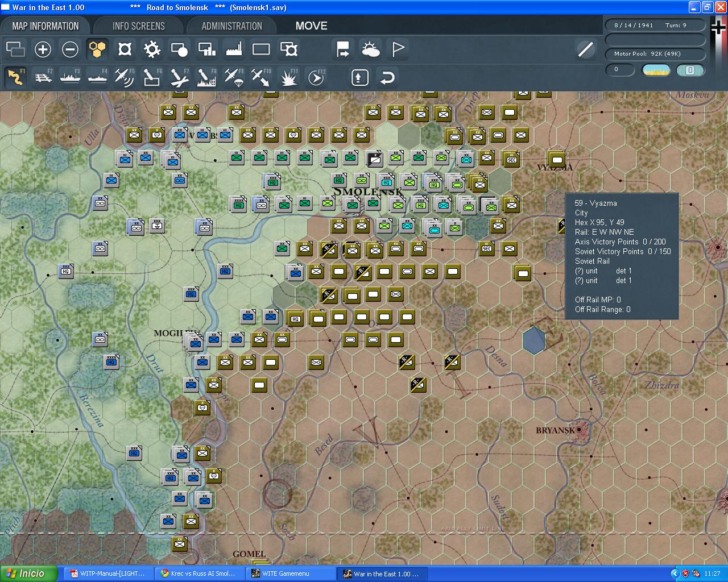Screen dimensions: 728x582
Task: Switch to Krec vs Russ AI browser window
Action: point(200,573)
